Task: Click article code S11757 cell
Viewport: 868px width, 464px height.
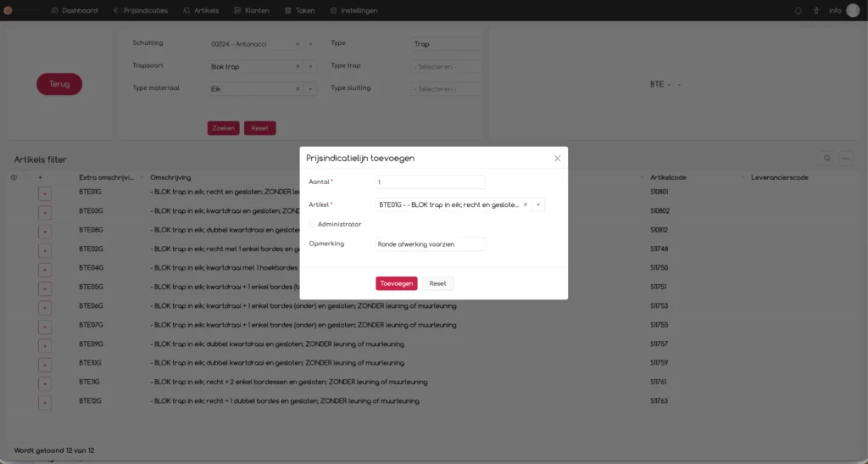Action: coord(659,344)
